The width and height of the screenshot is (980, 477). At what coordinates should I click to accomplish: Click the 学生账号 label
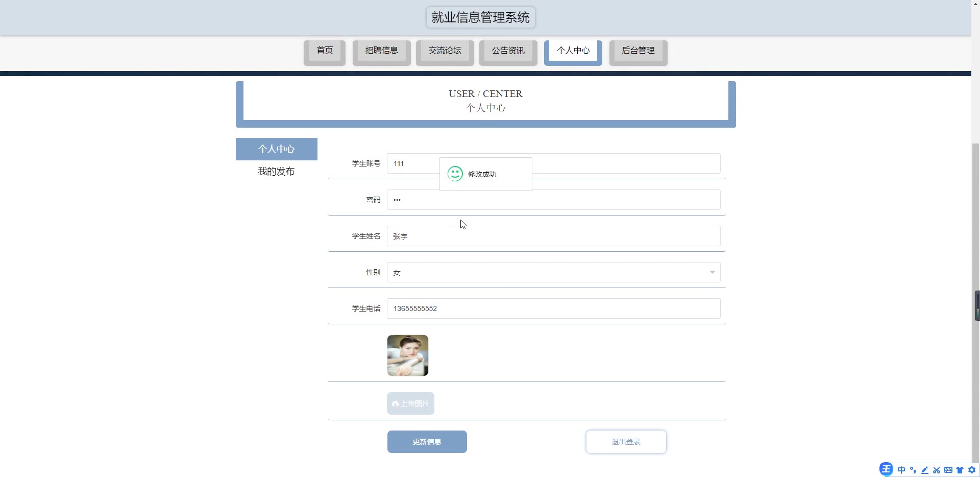[x=366, y=163]
